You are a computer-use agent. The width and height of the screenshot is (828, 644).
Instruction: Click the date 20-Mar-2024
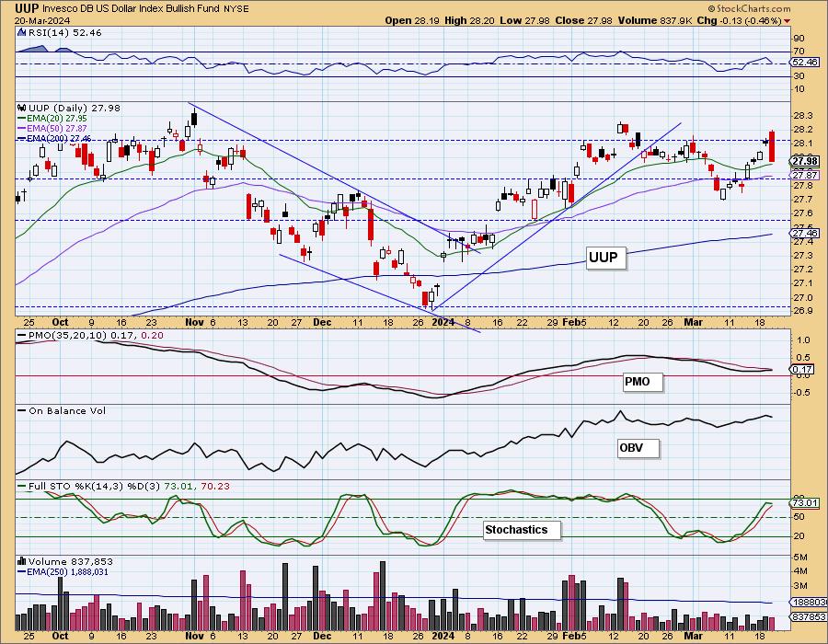41,20
